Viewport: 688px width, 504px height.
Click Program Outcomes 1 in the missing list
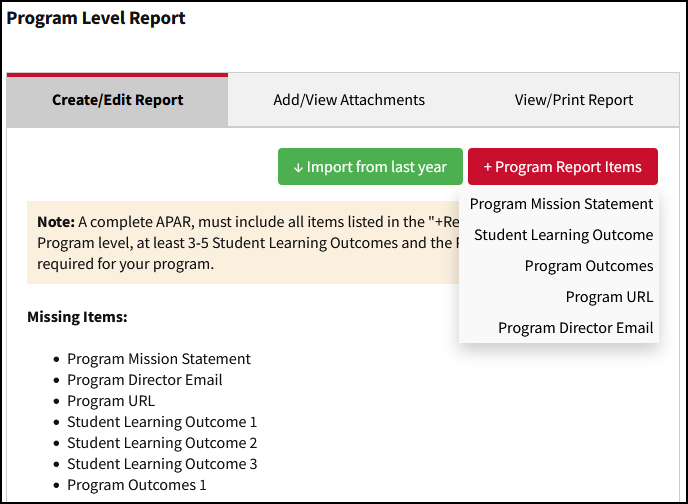pos(137,485)
